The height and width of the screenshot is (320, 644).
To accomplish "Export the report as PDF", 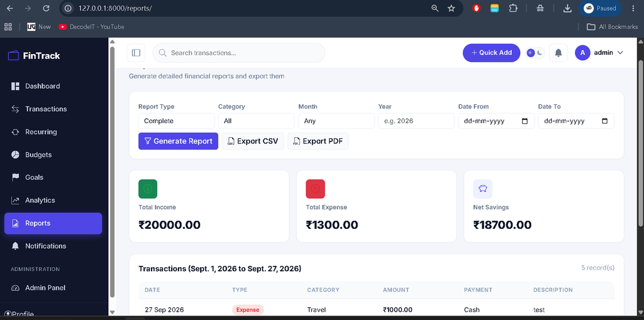I will 318,141.
